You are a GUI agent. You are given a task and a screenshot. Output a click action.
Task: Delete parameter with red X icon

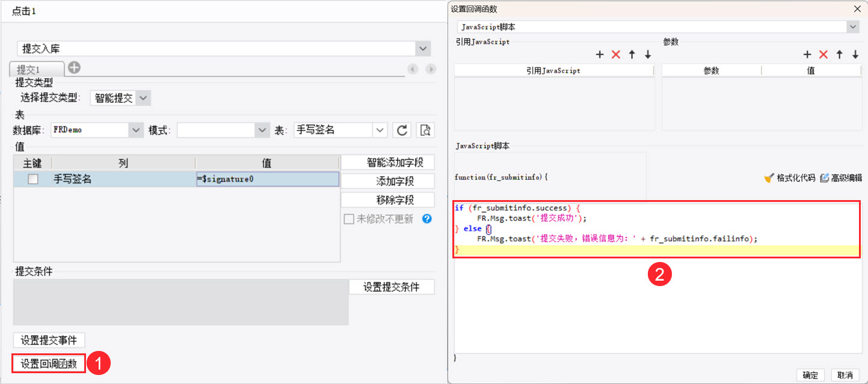click(823, 55)
